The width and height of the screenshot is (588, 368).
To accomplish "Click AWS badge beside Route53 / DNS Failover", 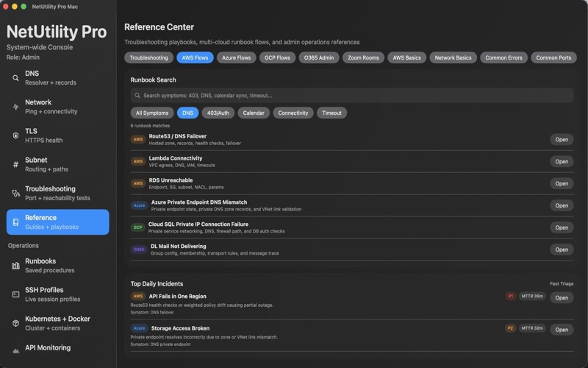I will 138,139.
